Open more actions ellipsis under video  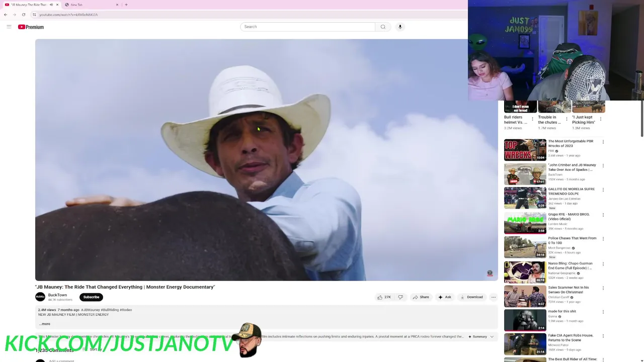pyautogui.click(x=493, y=297)
